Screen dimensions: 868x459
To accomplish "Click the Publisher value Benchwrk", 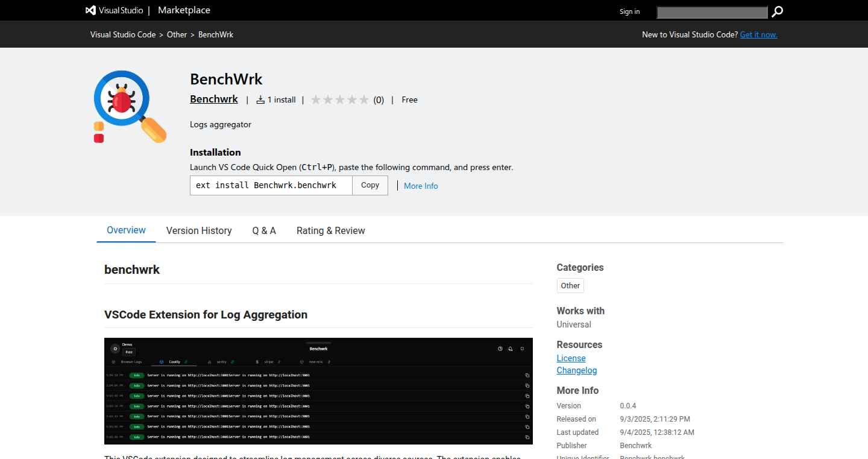I will (636, 446).
